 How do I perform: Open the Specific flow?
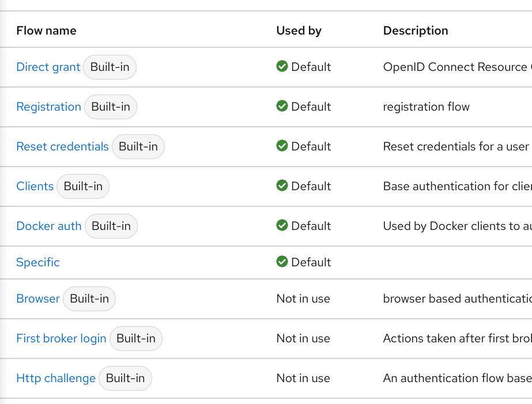pos(37,262)
